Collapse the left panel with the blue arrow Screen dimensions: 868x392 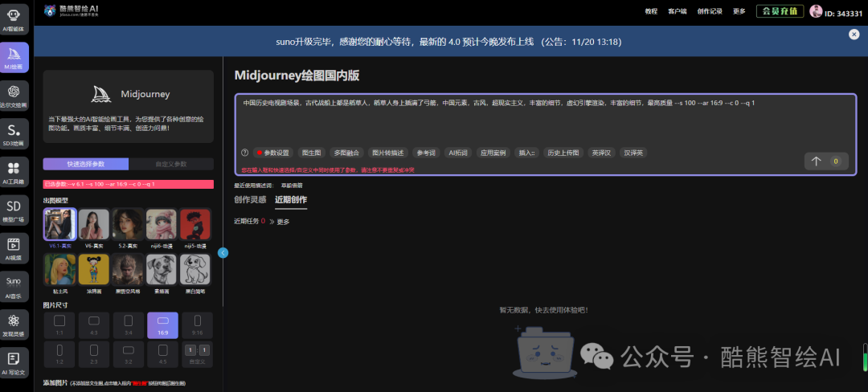pyautogui.click(x=223, y=253)
